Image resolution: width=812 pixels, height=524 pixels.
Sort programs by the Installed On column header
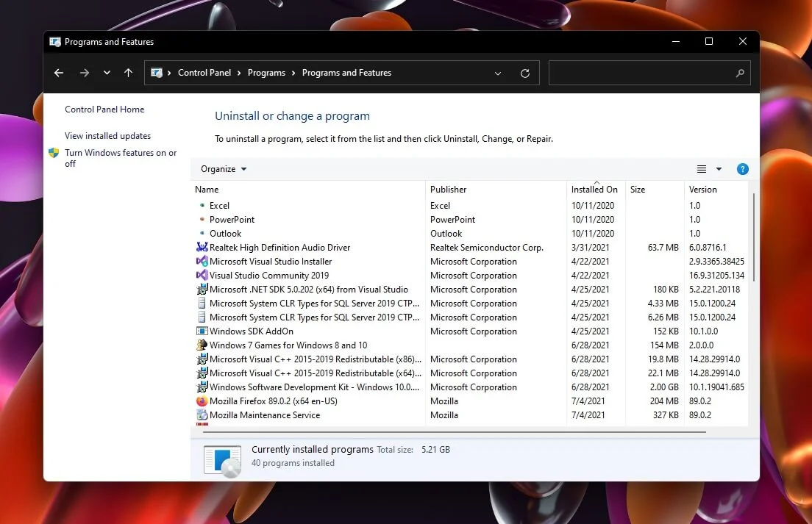[594, 189]
